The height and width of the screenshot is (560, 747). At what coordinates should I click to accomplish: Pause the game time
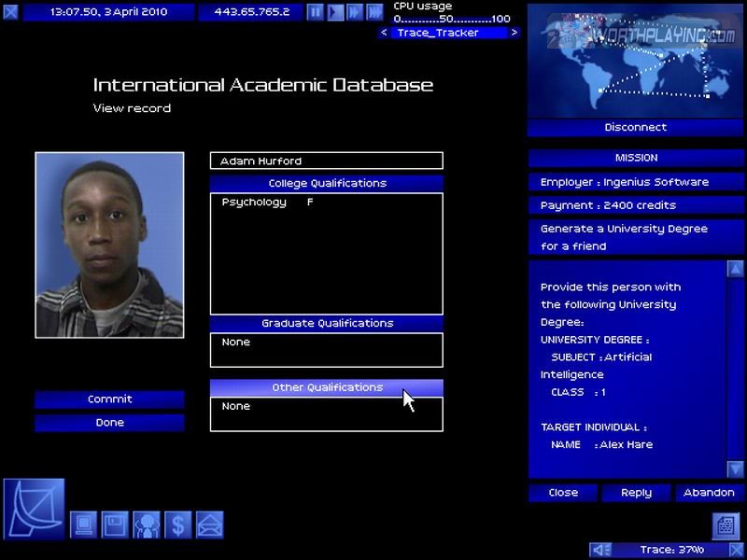tap(316, 12)
